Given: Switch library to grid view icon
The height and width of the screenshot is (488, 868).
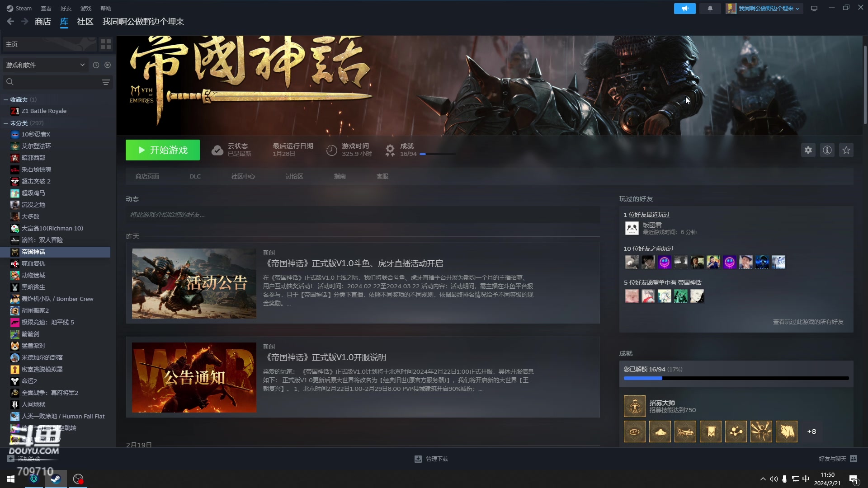Looking at the screenshot, I should pyautogui.click(x=106, y=44).
